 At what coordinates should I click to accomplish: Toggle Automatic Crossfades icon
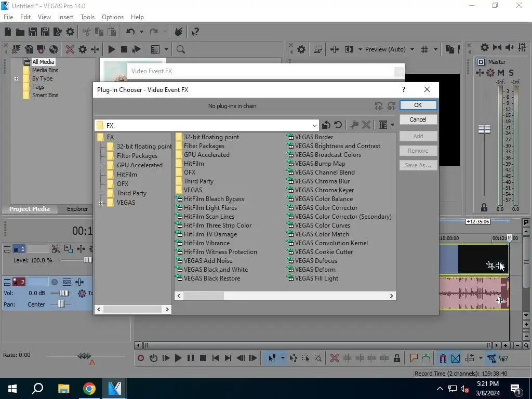pos(456,358)
